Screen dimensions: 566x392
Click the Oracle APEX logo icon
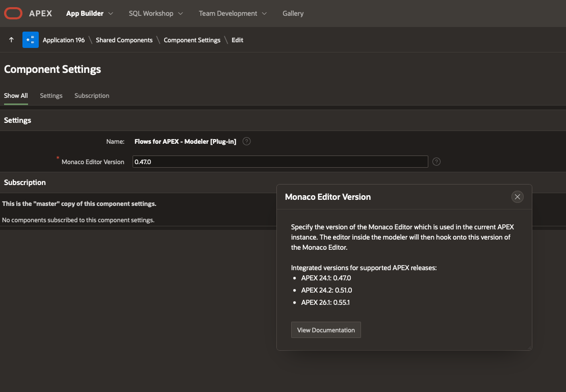[13, 13]
